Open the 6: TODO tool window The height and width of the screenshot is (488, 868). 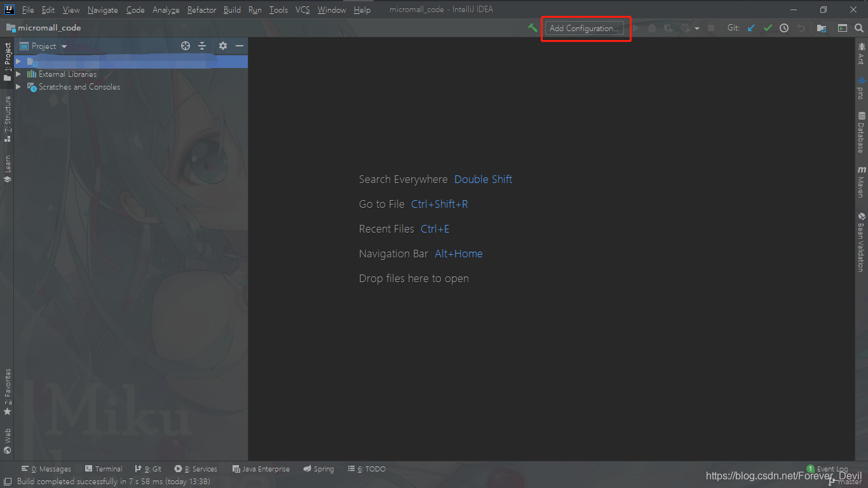coord(367,469)
